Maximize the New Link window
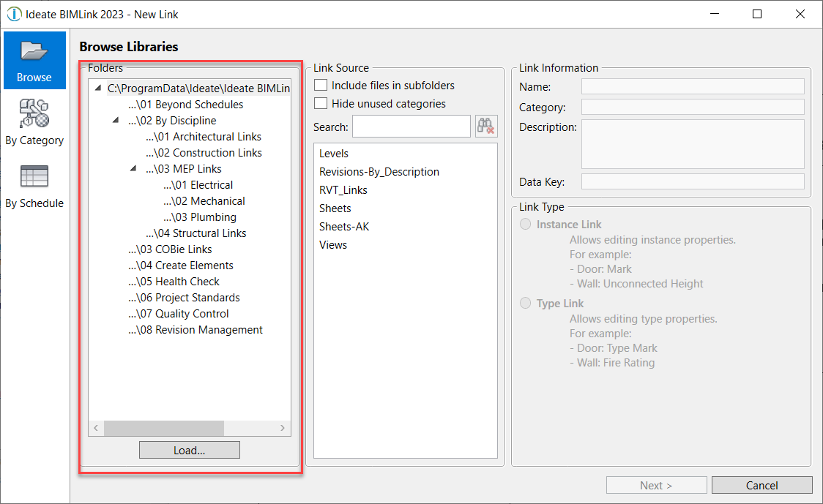Viewport: 823px width, 504px height. [757, 14]
